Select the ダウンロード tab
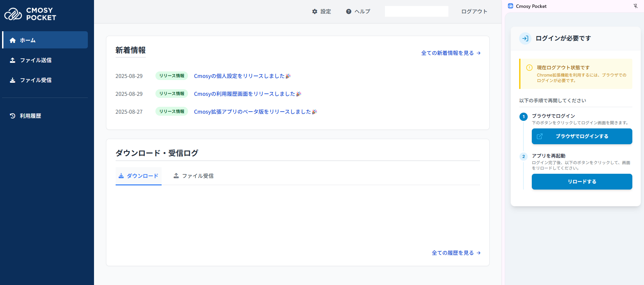644x285 pixels. pyautogui.click(x=138, y=176)
